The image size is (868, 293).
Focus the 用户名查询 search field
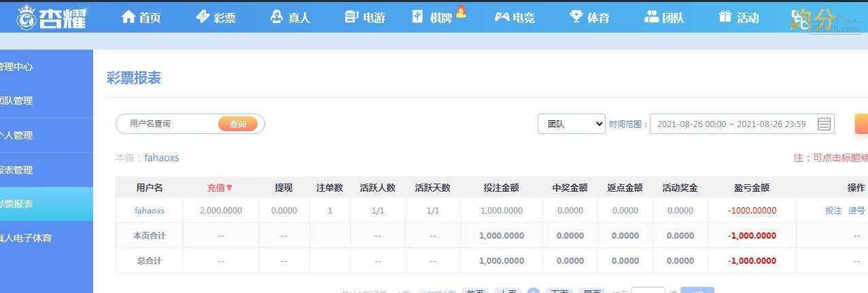(169, 124)
